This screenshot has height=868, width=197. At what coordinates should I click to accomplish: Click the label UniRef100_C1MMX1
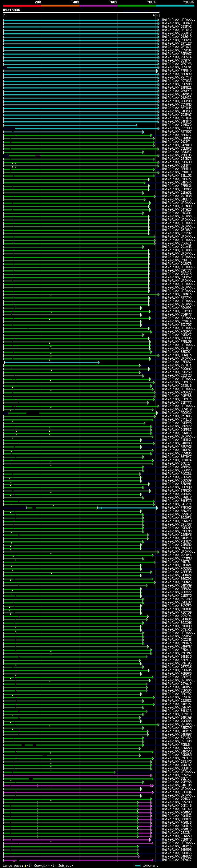(x=177, y=440)
